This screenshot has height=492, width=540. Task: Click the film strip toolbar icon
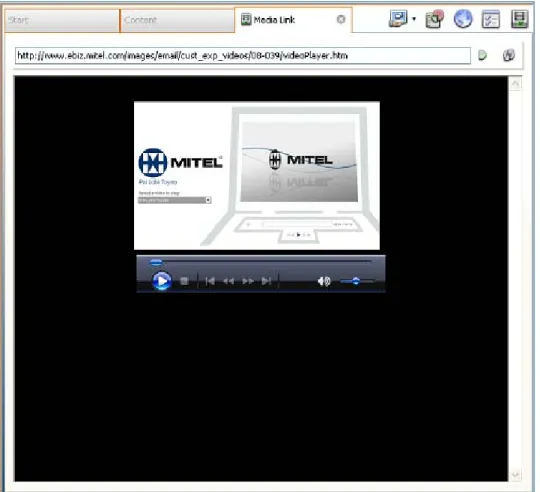click(x=519, y=19)
